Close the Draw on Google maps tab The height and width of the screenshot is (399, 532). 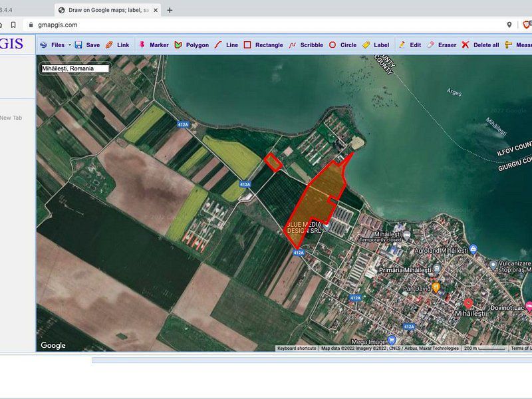point(157,10)
